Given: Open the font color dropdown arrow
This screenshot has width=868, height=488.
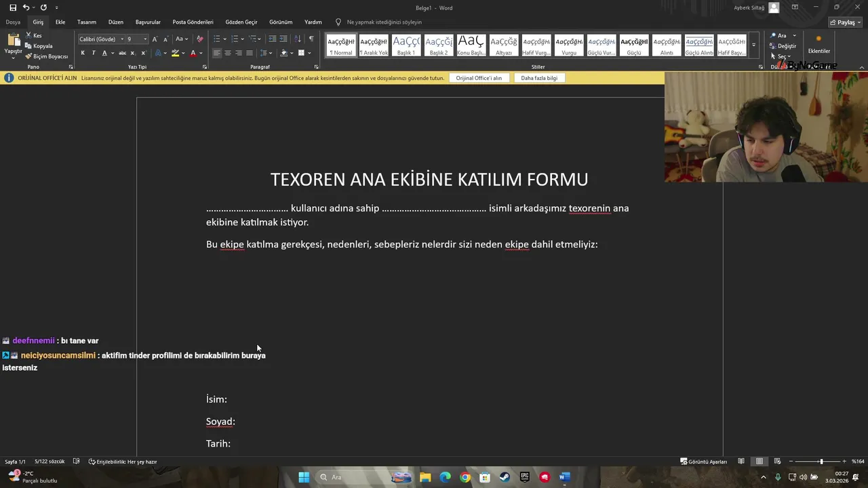Looking at the screenshot, I should click(201, 53).
